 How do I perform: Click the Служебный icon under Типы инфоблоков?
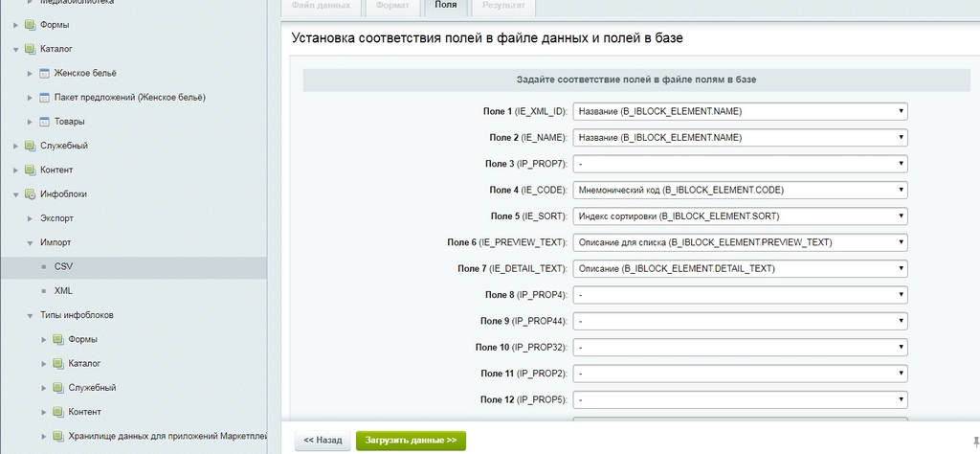click(58, 388)
